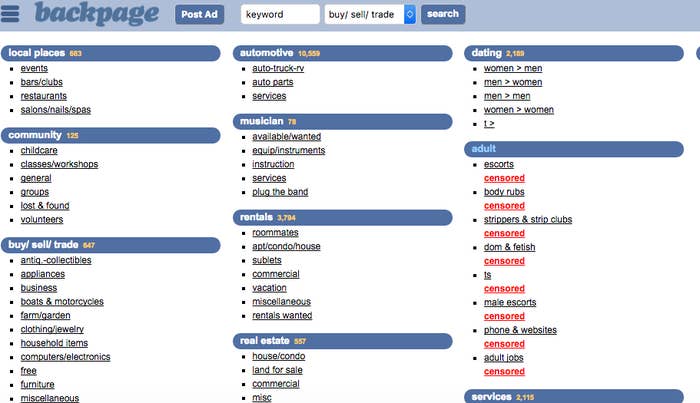Click the search button
The height and width of the screenshot is (403, 700).
[x=443, y=14]
